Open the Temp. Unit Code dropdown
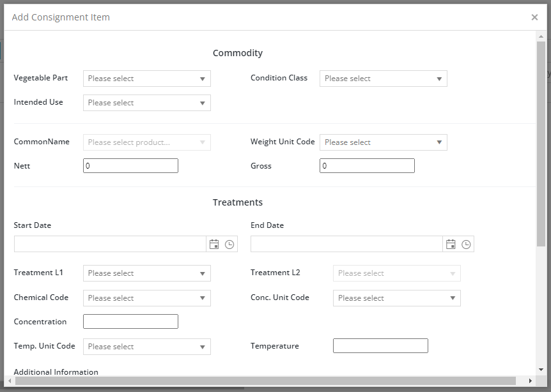 pos(147,347)
